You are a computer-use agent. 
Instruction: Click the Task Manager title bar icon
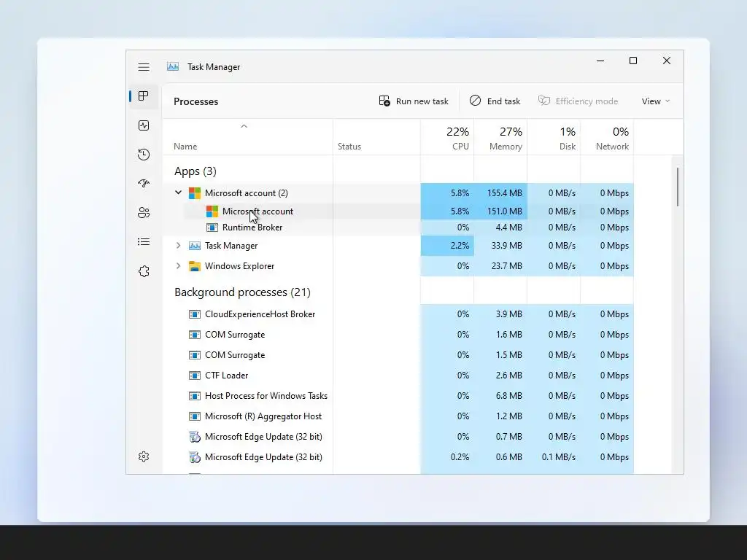pos(172,66)
